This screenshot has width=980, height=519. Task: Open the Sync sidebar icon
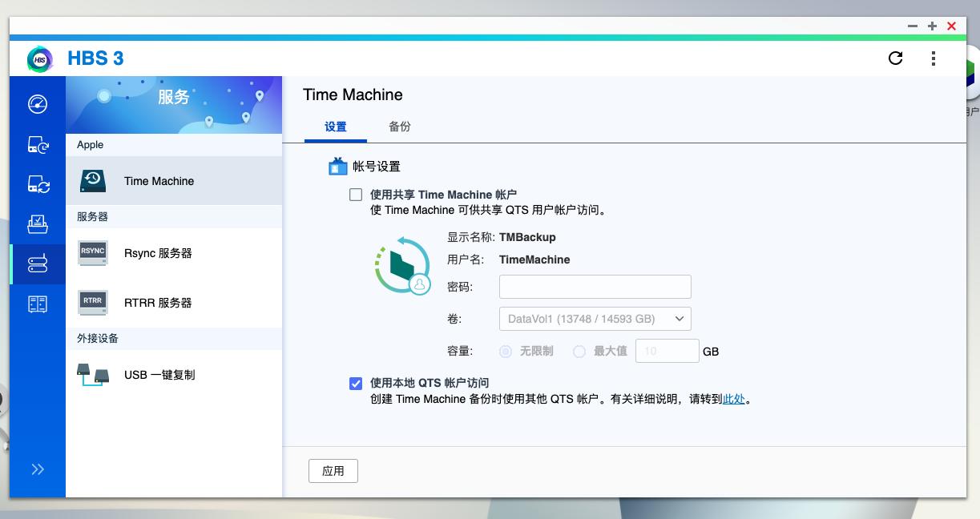[37, 184]
